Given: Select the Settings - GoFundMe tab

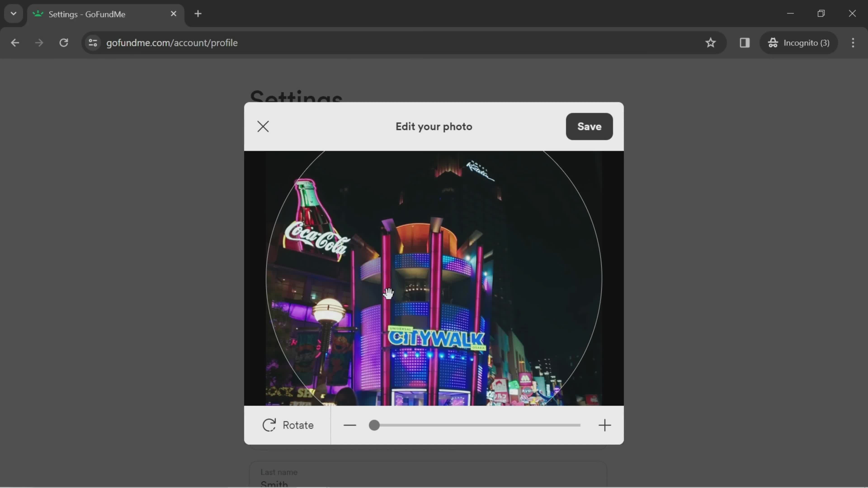Looking at the screenshot, I should [x=106, y=14].
